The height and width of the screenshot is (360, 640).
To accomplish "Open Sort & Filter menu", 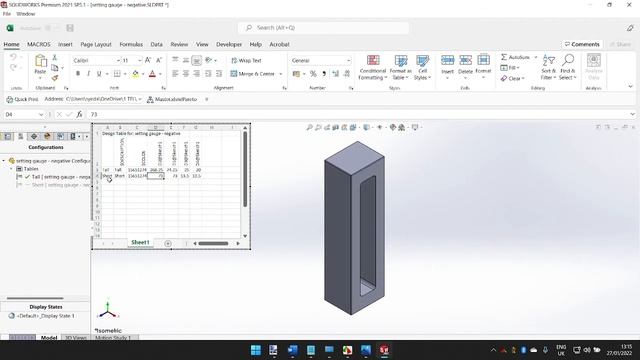I will [548, 67].
